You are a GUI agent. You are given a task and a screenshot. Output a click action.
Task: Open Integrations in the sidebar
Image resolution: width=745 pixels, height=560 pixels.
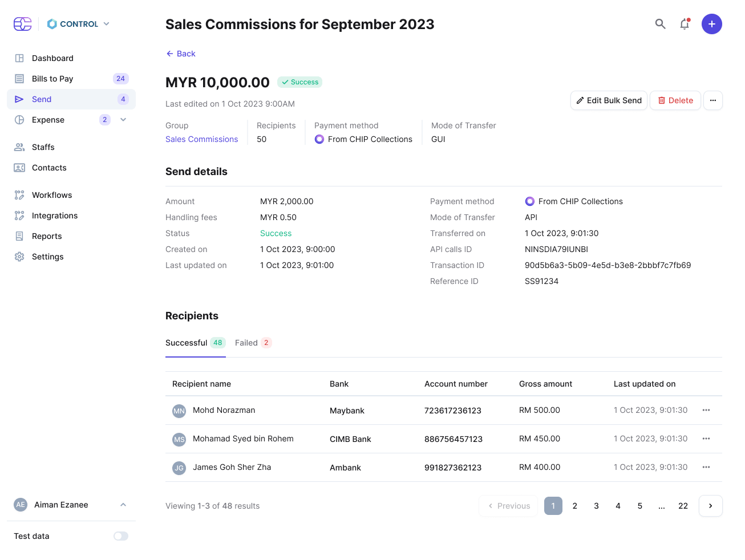(55, 216)
